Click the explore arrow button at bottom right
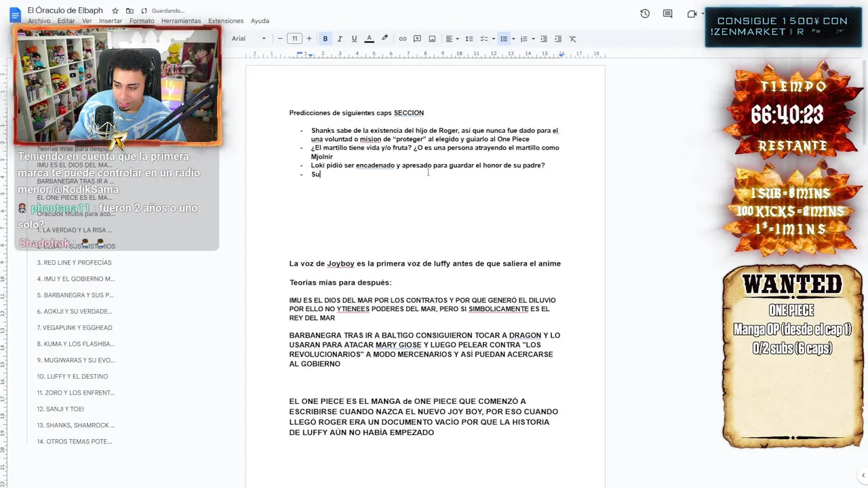868x488 pixels. coord(863,476)
